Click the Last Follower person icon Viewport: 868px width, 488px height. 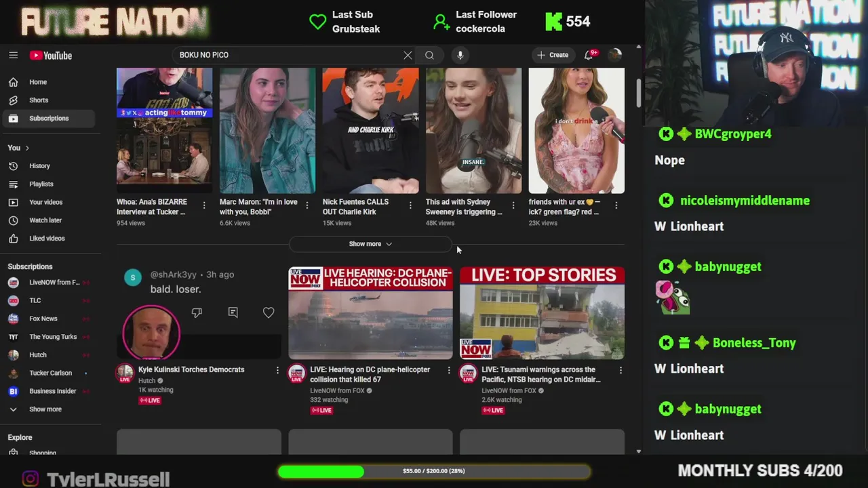[x=441, y=22]
